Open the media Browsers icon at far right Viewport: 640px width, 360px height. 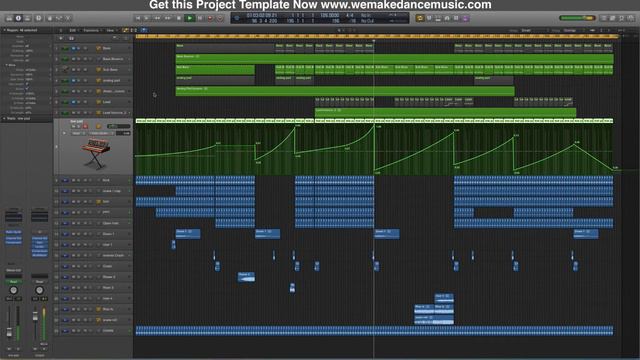(631, 18)
